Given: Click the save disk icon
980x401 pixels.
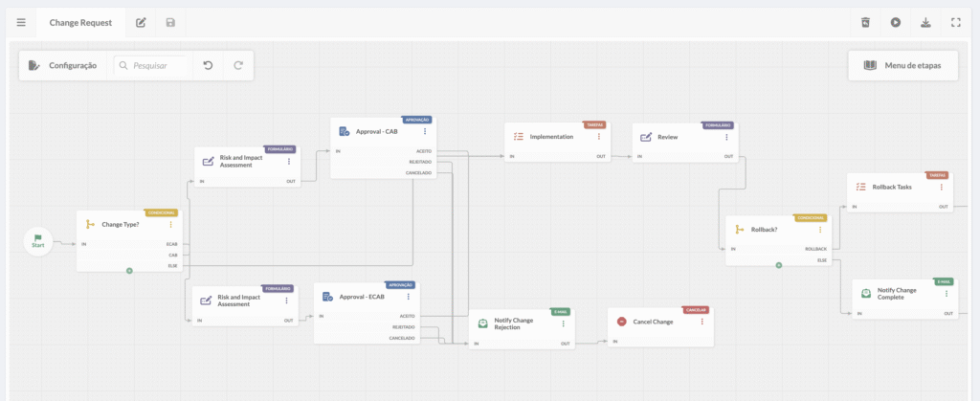Looking at the screenshot, I should pyautogui.click(x=170, y=22).
